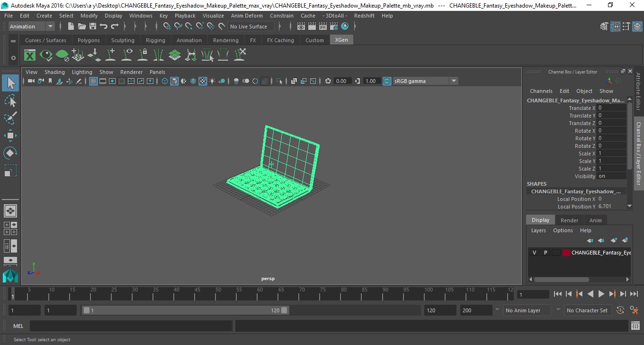Toggle the Channel Box sidebar tab
Screen dimensions: 644x345
(638, 153)
